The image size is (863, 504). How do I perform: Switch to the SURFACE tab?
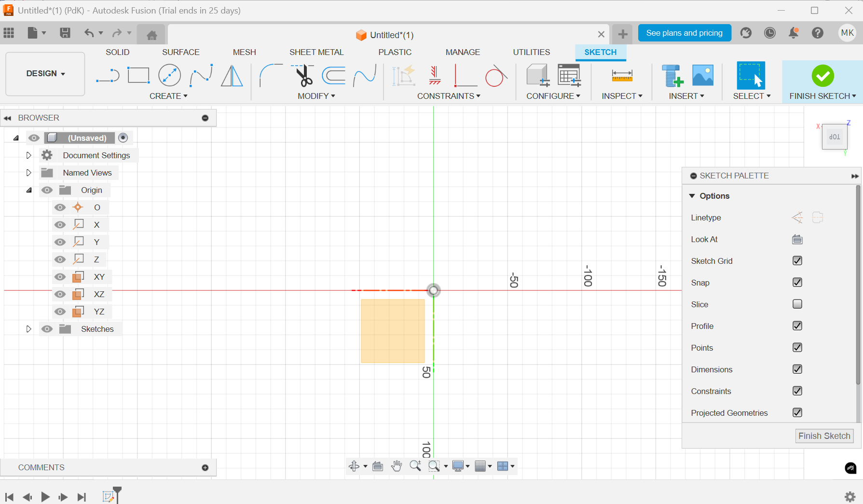[181, 52]
